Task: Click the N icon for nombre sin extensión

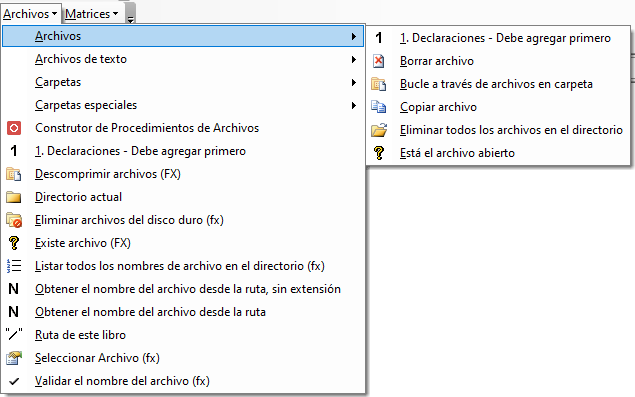Action: (13, 289)
